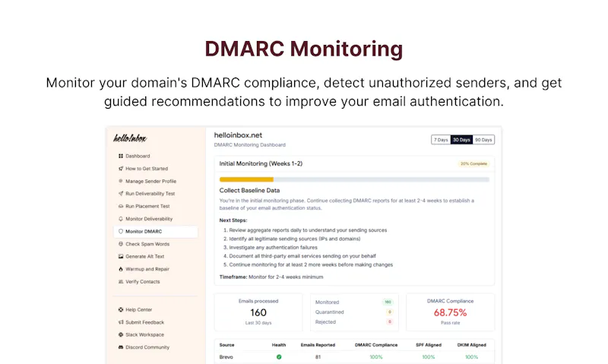Click the DMARC Compliance column header
Image resolution: width=608 pixels, height=364 pixels.
(376, 345)
